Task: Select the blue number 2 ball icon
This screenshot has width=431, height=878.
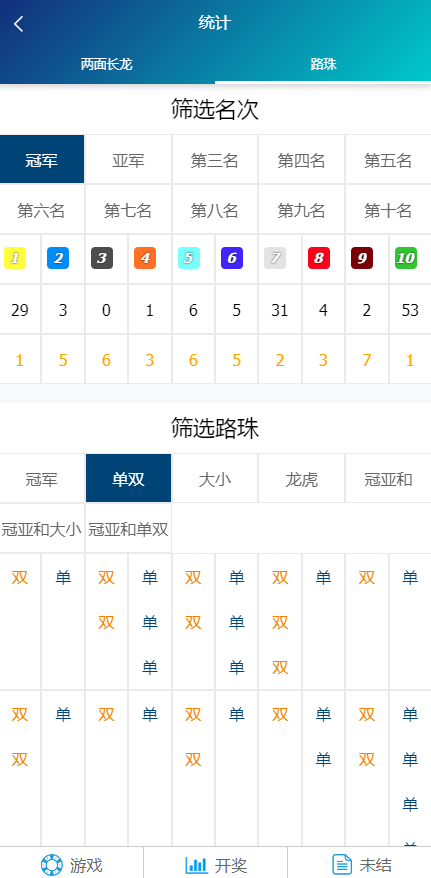Action: [58, 258]
